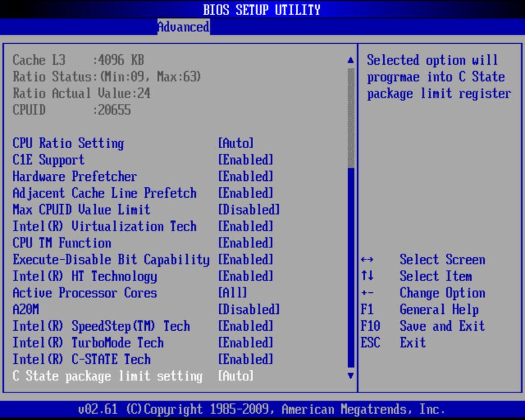Screen dimensions: 525x420
Task: Click the American Megatrends copyright footer
Action: pyautogui.click(x=261, y=409)
